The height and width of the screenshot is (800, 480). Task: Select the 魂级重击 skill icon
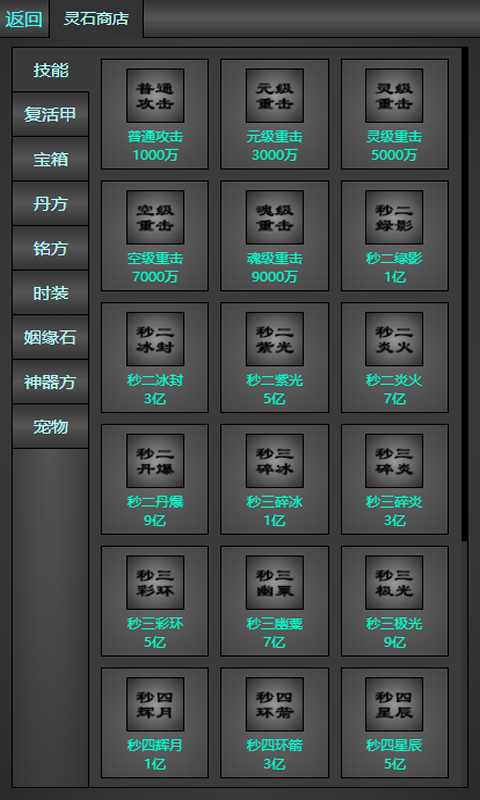click(274, 217)
